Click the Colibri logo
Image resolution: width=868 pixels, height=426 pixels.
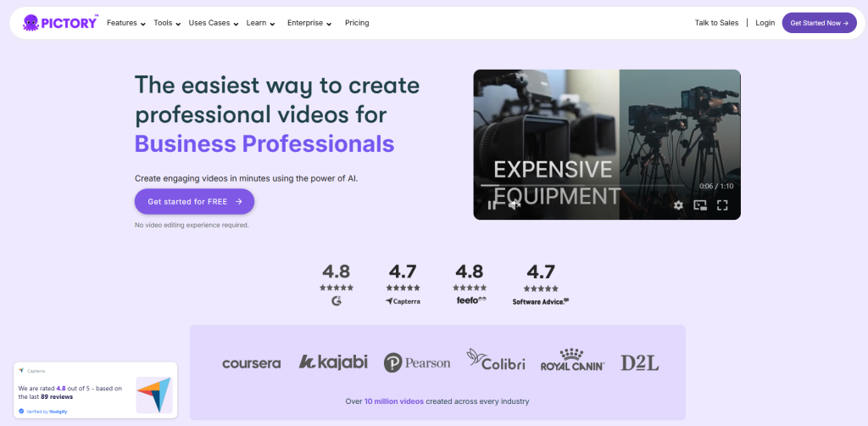point(495,360)
